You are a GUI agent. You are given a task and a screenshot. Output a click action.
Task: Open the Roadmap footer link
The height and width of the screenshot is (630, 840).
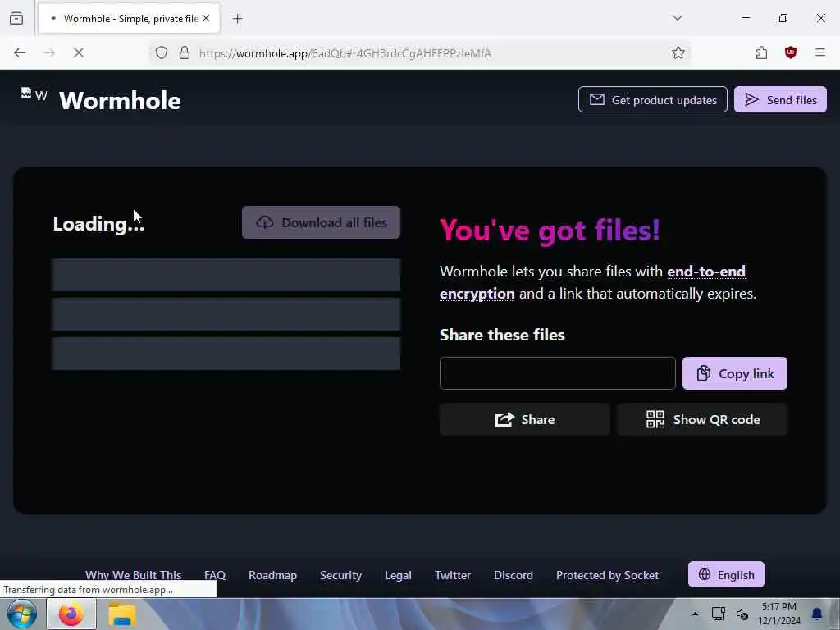[272, 575]
